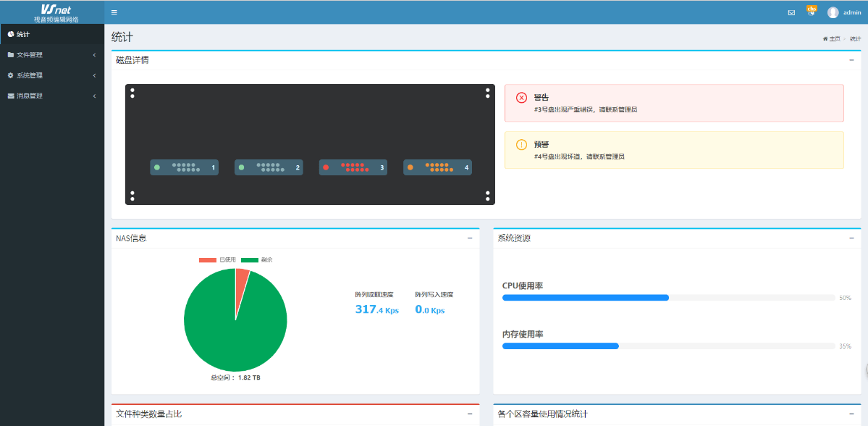
Task: Open the mail envelope icon in header
Action: [x=791, y=12]
